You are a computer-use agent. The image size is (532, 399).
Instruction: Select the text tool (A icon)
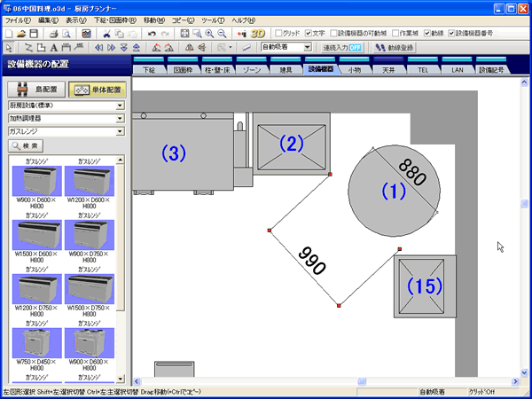(x=55, y=47)
